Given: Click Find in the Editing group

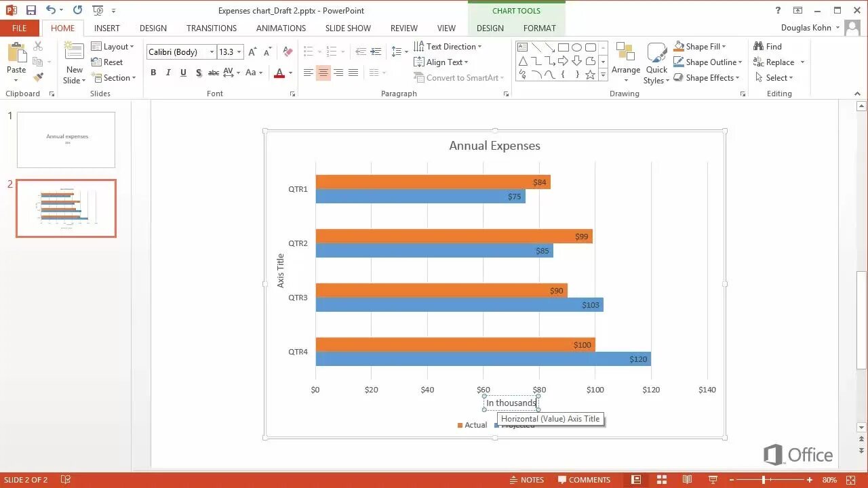Looking at the screenshot, I should (x=767, y=47).
